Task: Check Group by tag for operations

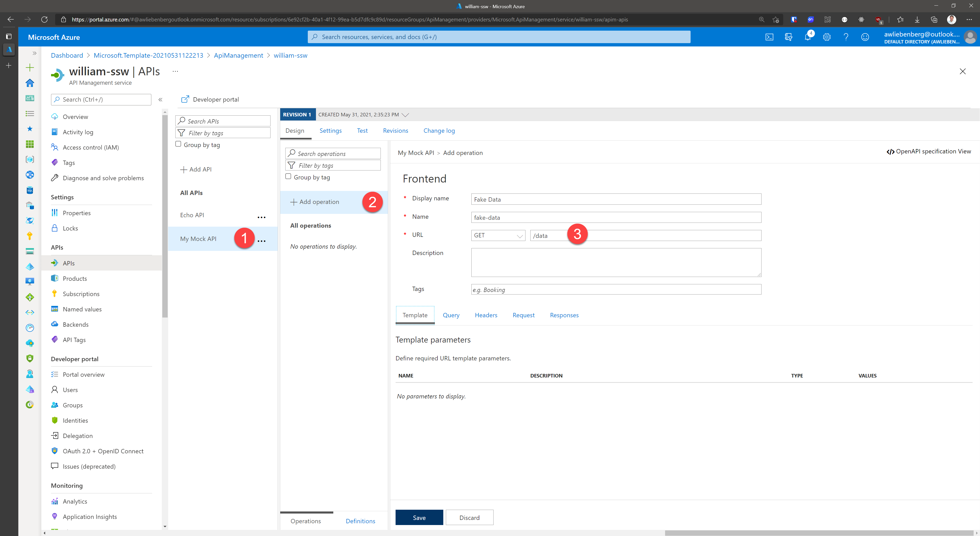Action: click(x=288, y=177)
